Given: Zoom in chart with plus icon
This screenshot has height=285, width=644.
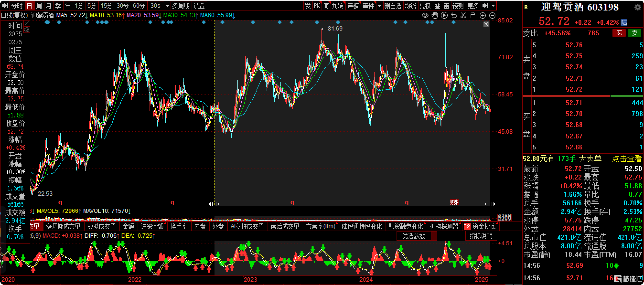Looking at the screenshot, I should click(x=483, y=16).
